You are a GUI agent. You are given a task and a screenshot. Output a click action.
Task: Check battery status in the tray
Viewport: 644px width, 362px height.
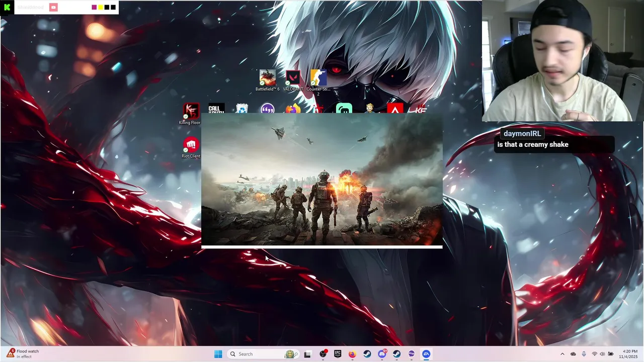click(x=610, y=354)
